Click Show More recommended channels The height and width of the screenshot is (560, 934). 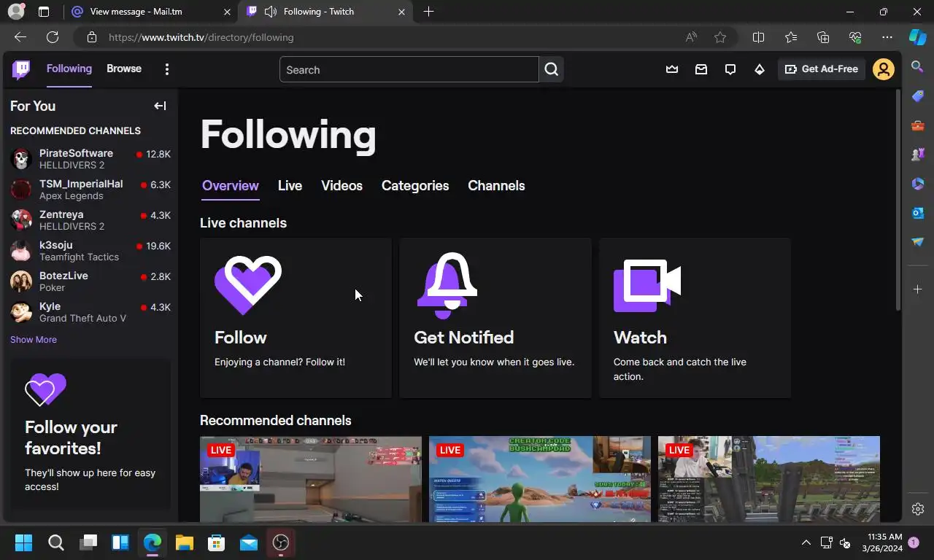point(34,340)
